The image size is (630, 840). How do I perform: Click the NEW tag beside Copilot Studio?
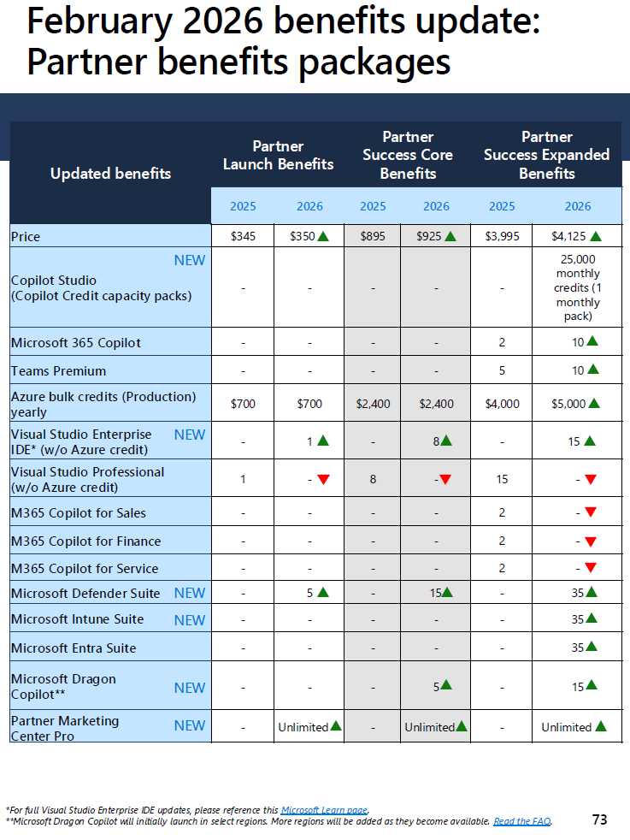190,260
